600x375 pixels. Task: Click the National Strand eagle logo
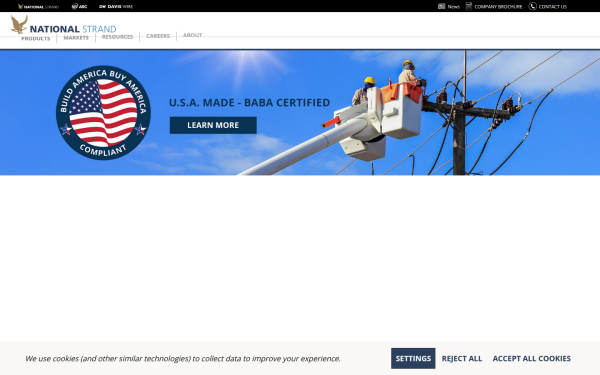pyautogui.click(x=19, y=24)
